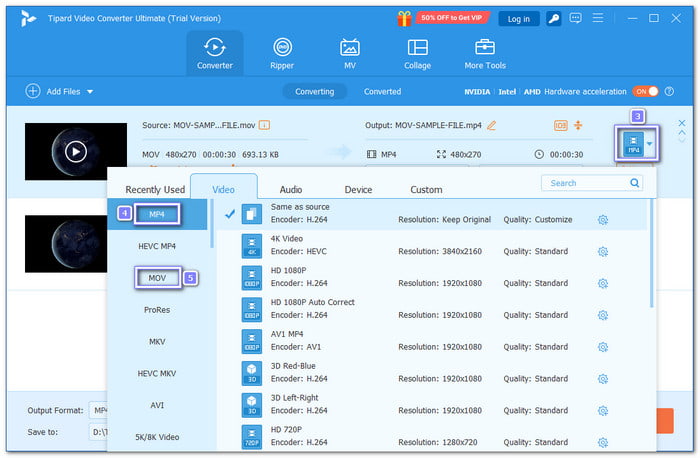The width and height of the screenshot is (700, 458).
Task: Open the MV module
Action: (350, 53)
